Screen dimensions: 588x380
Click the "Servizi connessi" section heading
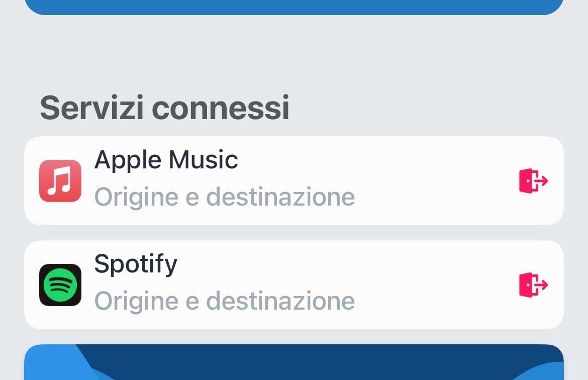coord(164,108)
